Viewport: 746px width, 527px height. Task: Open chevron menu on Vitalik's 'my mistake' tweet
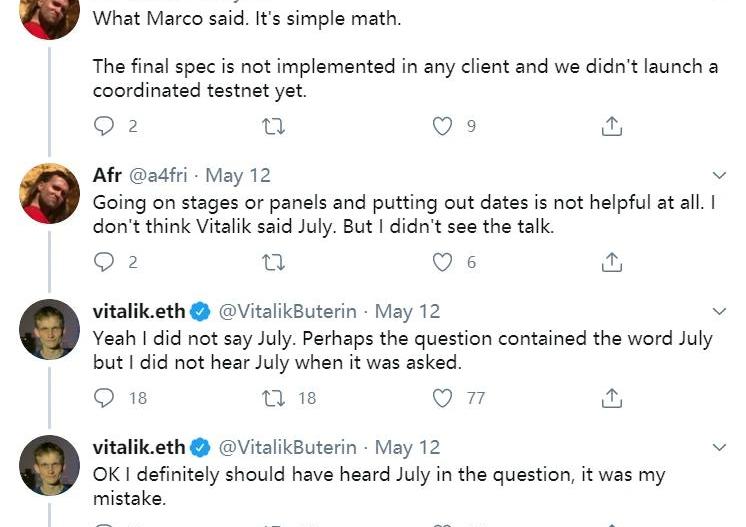pyautogui.click(x=718, y=448)
